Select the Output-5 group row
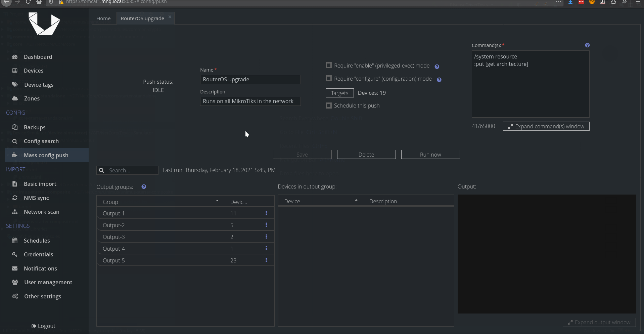The width and height of the screenshot is (644, 334). click(185, 260)
